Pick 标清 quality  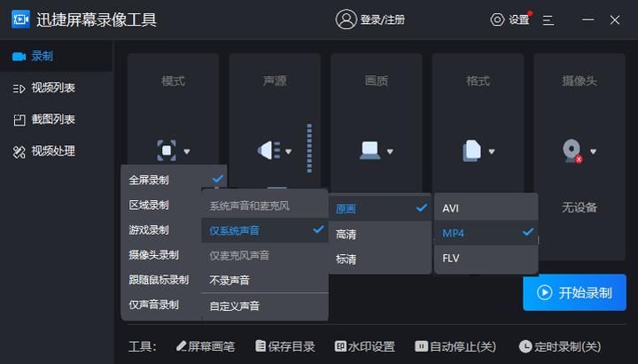(380, 259)
